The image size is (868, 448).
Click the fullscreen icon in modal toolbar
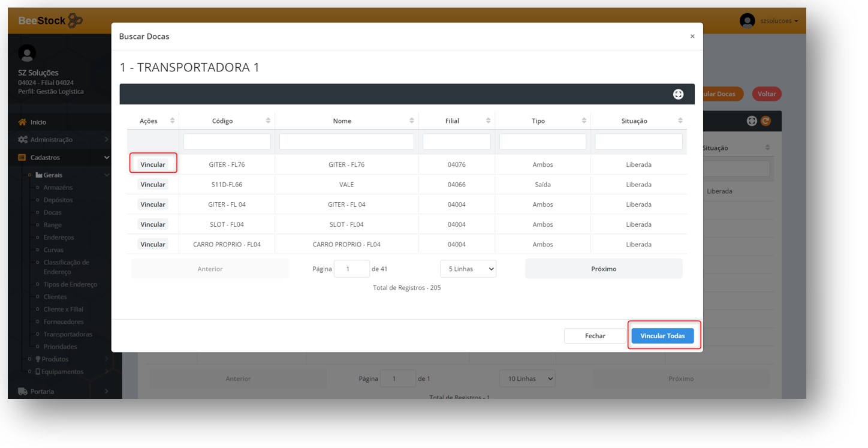678,94
